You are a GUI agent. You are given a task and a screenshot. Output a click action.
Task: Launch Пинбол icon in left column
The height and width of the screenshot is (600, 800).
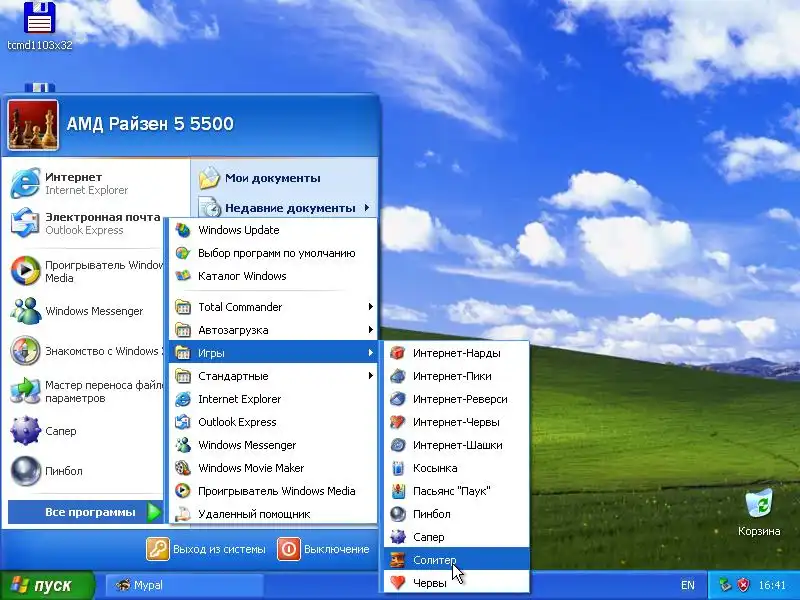coord(25,471)
